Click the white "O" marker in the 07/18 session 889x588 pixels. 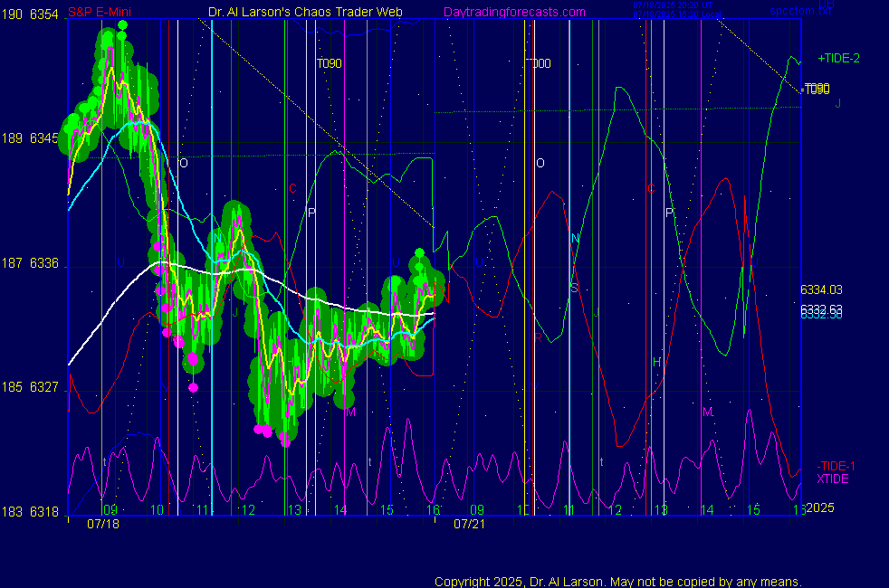click(184, 163)
